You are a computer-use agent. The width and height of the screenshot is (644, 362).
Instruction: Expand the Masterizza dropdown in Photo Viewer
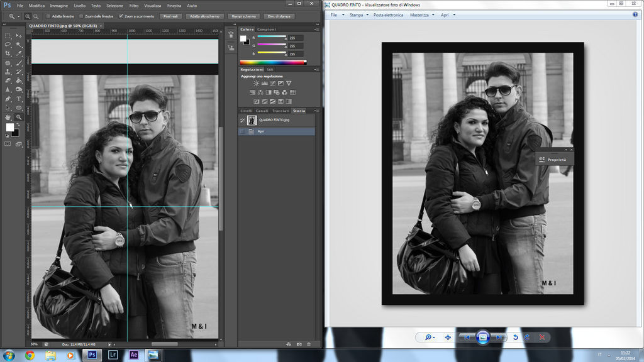coord(433,15)
